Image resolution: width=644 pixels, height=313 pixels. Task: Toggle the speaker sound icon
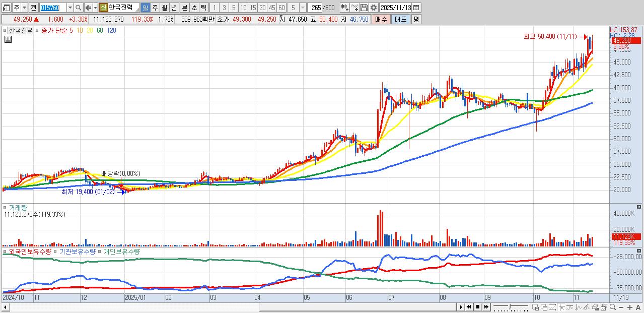point(88,8)
